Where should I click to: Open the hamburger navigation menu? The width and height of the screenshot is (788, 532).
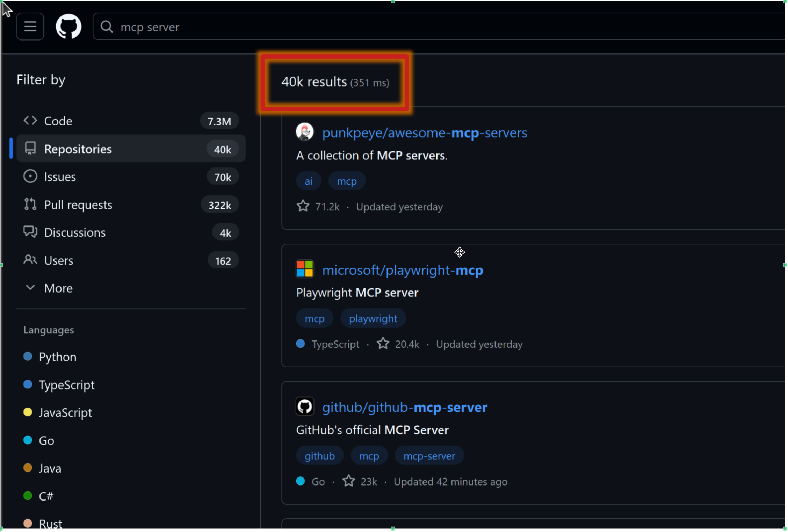tap(30, 26)
